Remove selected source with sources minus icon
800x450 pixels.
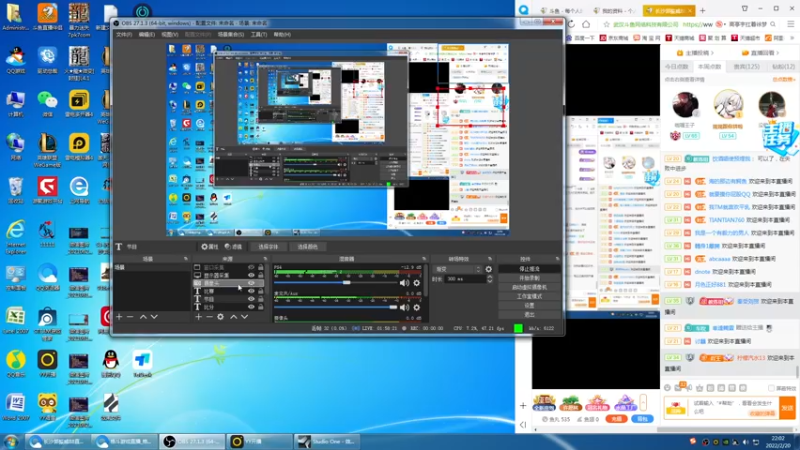(x=209, y=317)
